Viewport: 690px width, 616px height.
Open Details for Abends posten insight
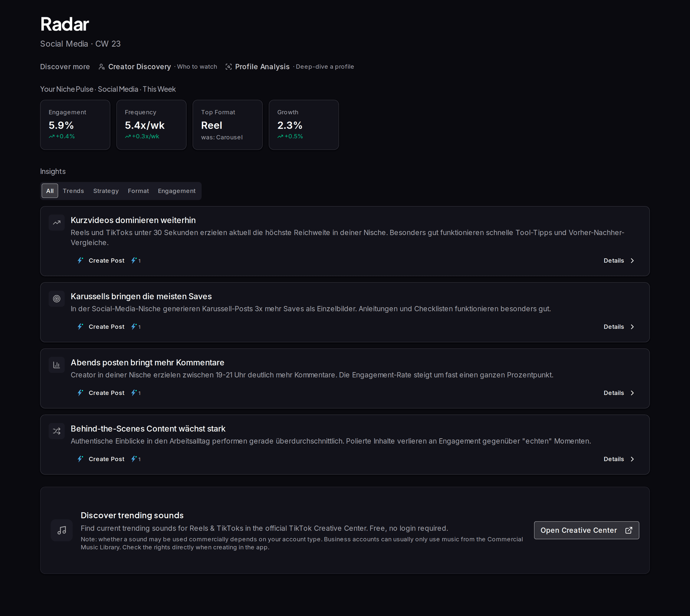[x=619, y=393]
